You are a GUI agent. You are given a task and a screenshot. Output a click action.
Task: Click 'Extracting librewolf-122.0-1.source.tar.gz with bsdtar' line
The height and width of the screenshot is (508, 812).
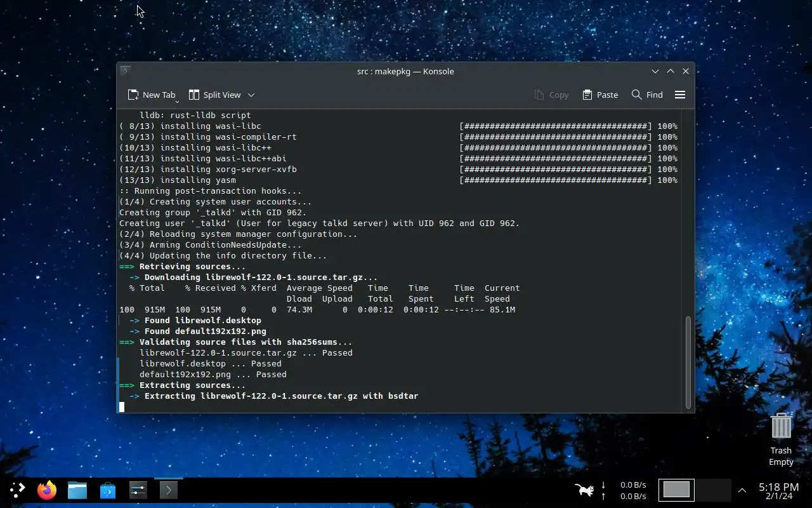tap(273, 396)
